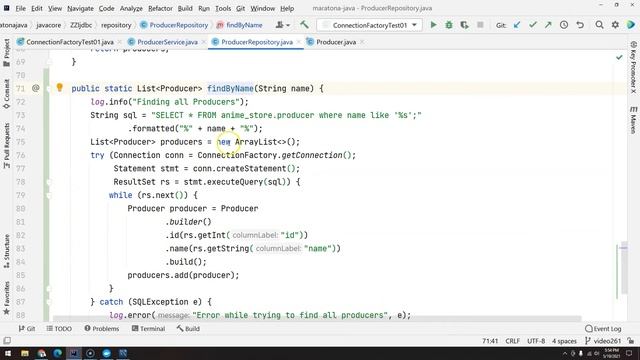Open the TODO tool window
Screen dimensions: 640x360
59,329
